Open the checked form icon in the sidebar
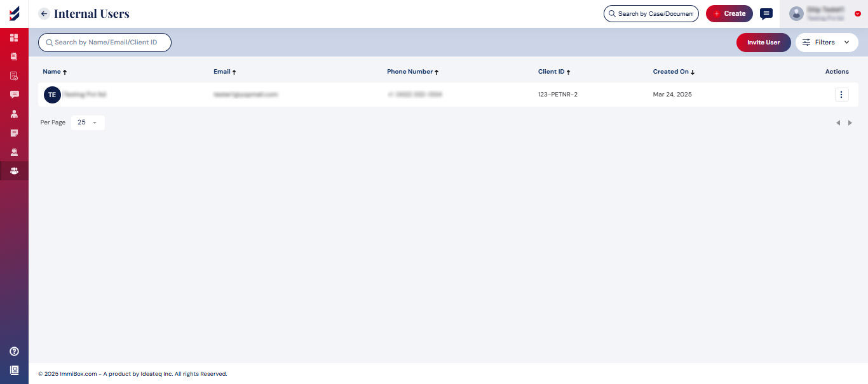This screenshot has width=868, height=384. point(14,76)
